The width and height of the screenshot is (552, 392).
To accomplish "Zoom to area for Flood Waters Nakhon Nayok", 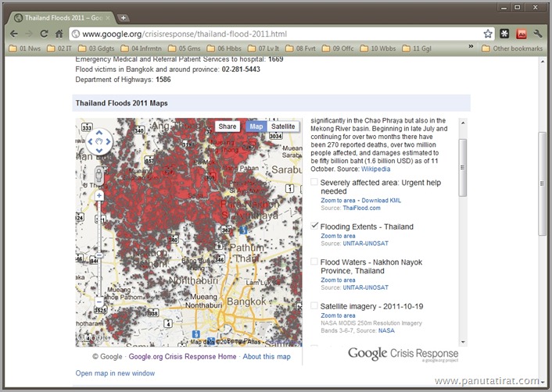I will (x=338, y=280).
